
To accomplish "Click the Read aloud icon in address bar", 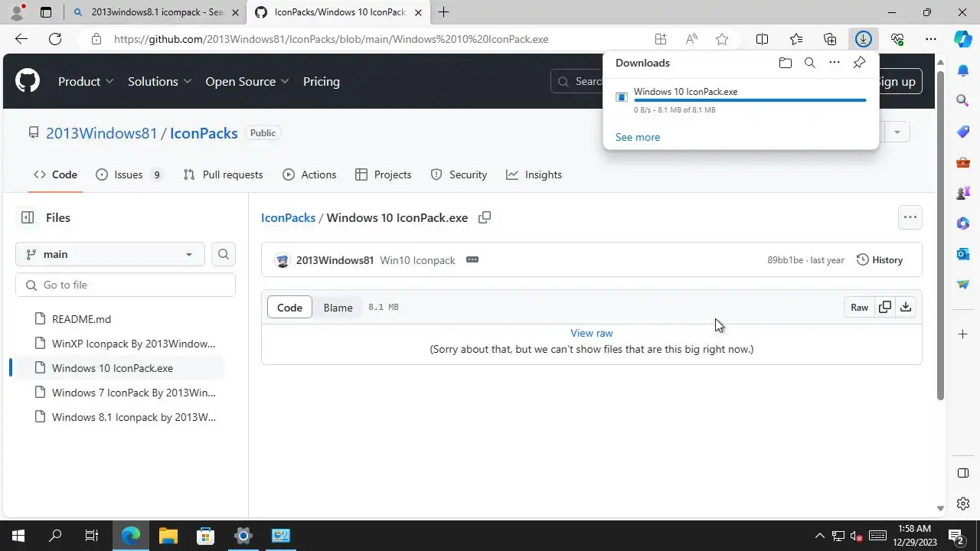I will 691,39.
